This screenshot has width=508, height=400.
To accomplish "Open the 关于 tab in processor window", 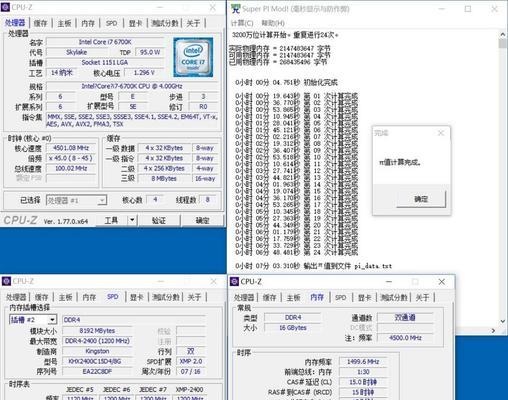I will [193, 23].
